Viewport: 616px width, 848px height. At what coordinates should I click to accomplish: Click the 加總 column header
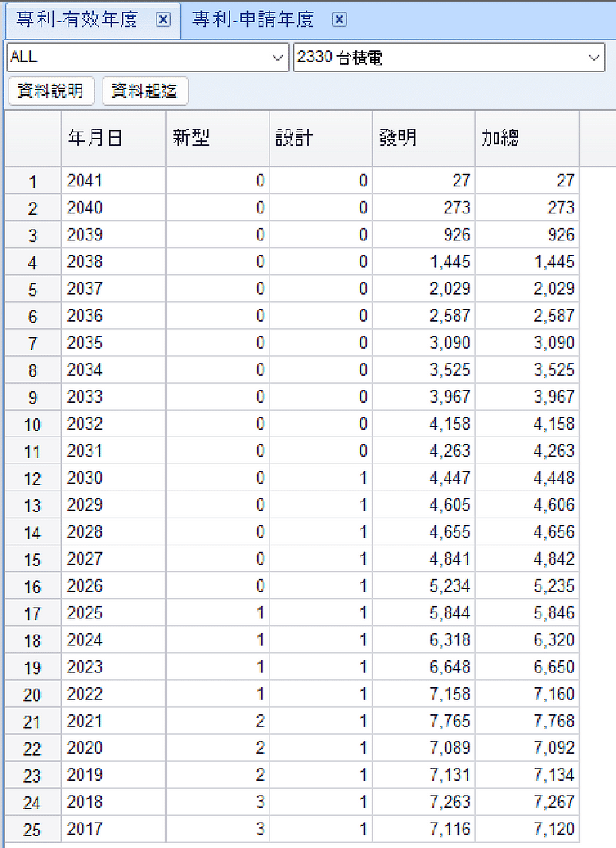pos(526,138)
